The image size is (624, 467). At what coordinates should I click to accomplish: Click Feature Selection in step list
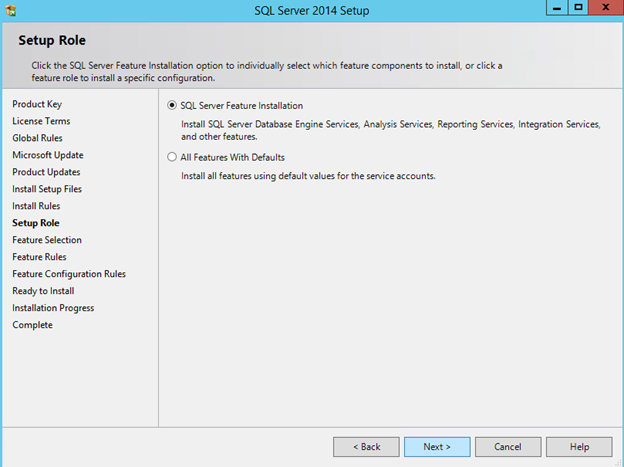pyautogui.click(x=47, y=240)
